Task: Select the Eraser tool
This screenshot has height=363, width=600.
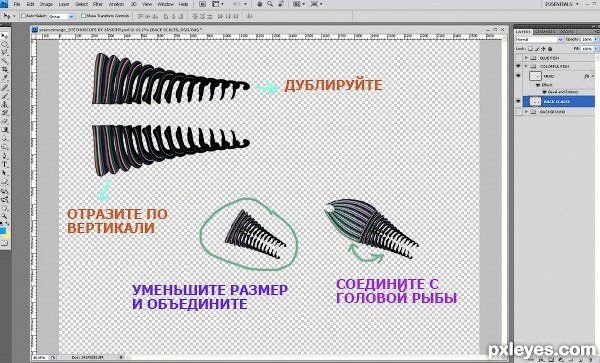Action: tap(5, 121)
